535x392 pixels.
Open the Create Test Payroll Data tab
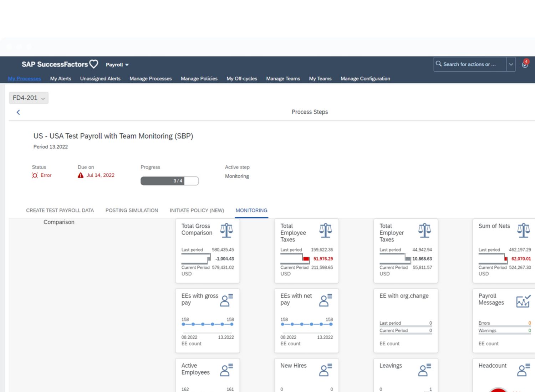60,210
